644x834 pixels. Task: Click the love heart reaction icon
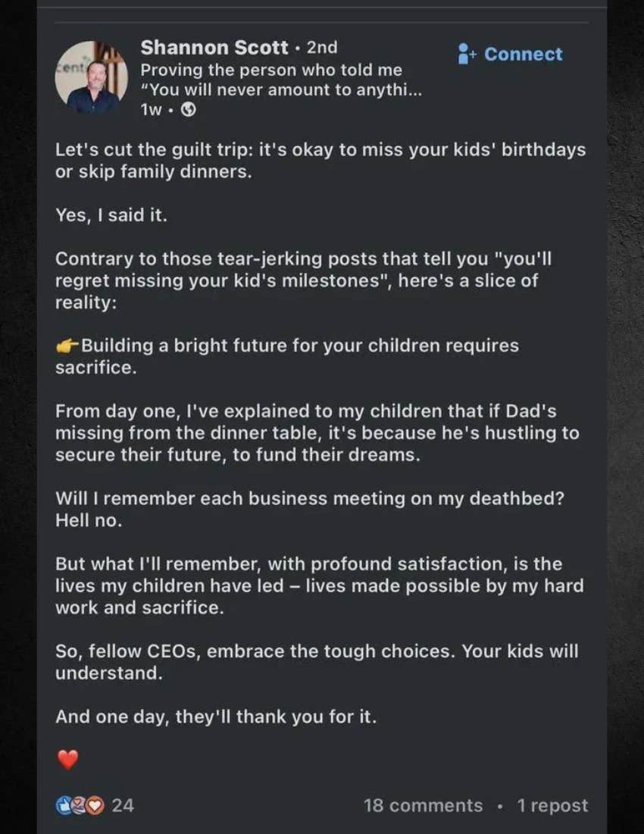[93, 805]
